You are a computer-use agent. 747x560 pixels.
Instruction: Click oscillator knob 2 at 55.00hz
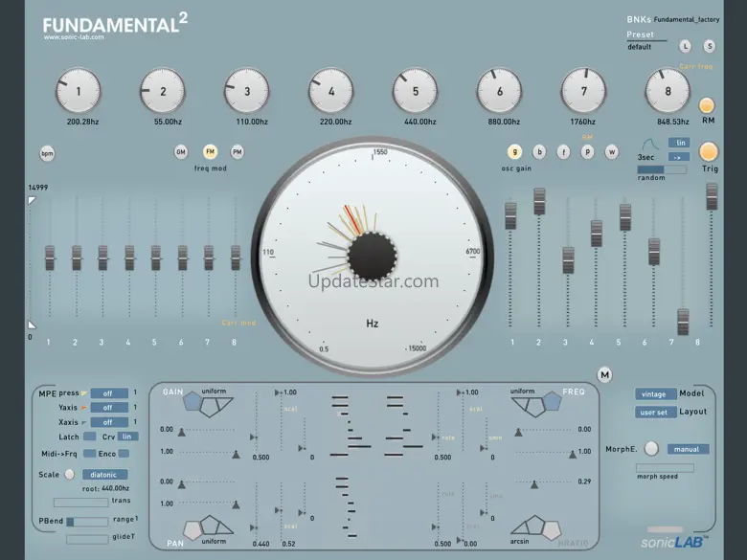point(163,91)
